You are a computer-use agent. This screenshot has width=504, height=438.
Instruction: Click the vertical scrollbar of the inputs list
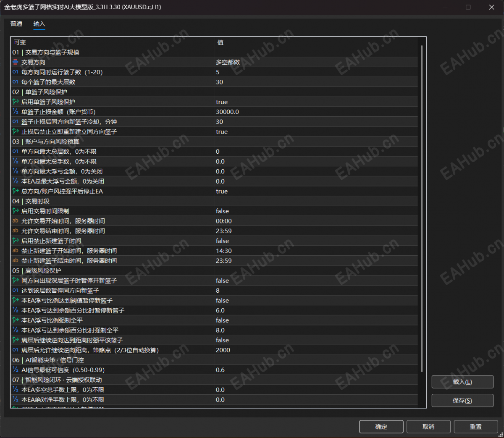[422, 208]
